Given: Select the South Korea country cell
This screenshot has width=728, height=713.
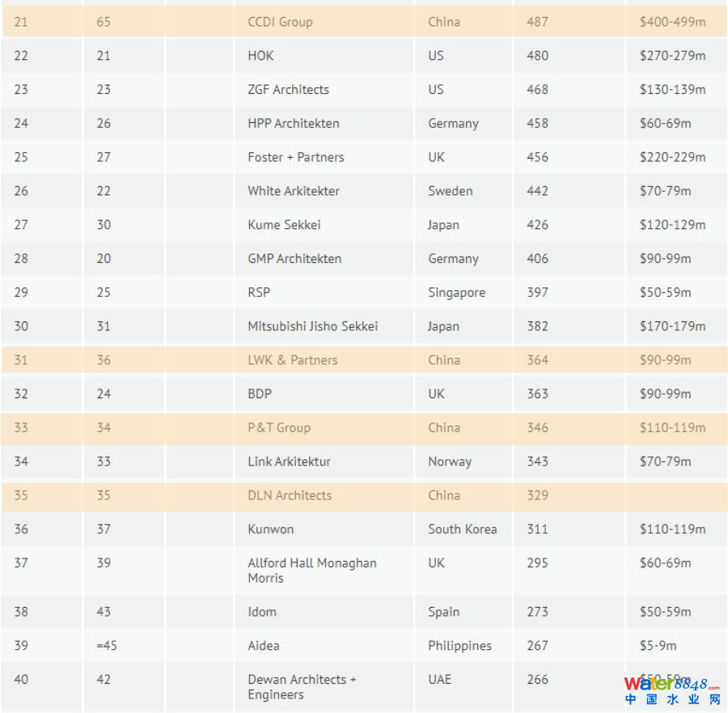Looking at the screenshot, I should (462, 529).
